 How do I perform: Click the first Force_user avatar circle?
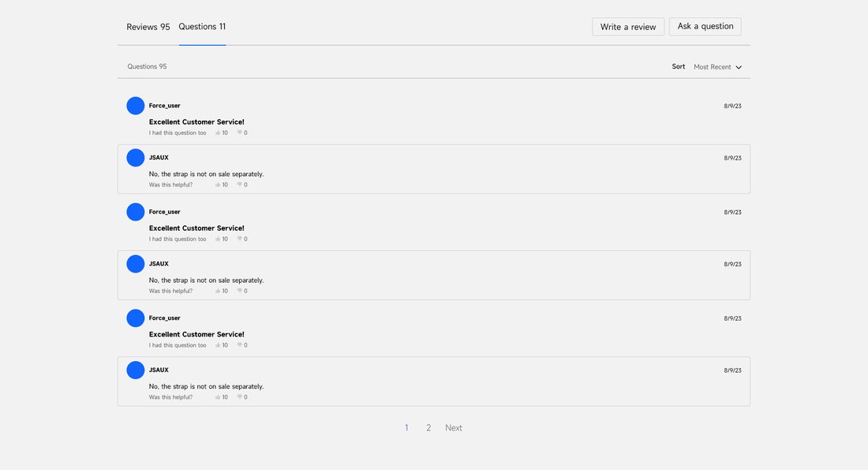pos(136,106)
